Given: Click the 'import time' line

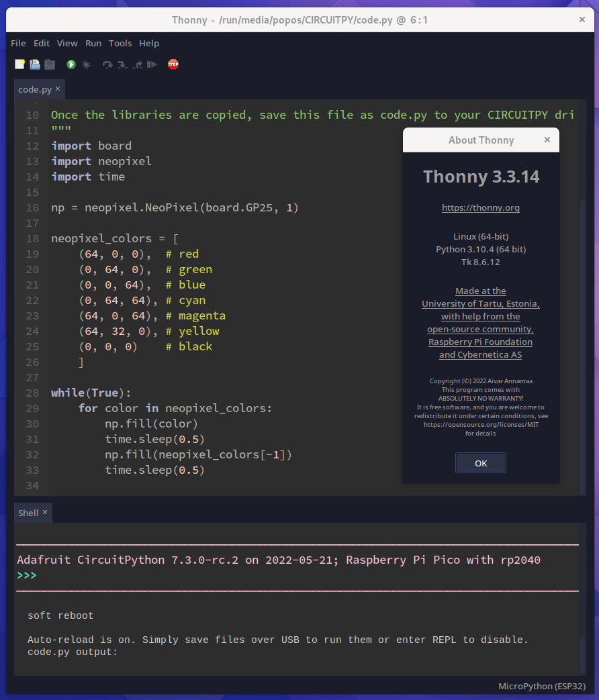Looking at the screenshot, I should (x=88, y=177).
